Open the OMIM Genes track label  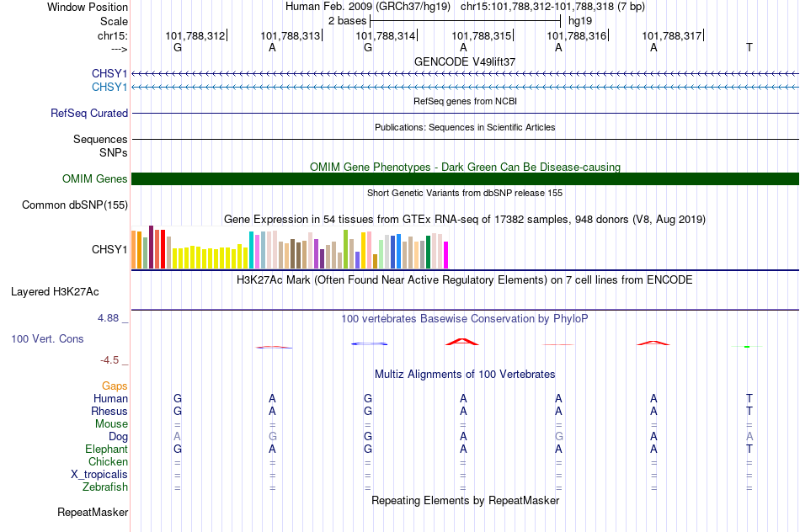(x=95, y=179)
